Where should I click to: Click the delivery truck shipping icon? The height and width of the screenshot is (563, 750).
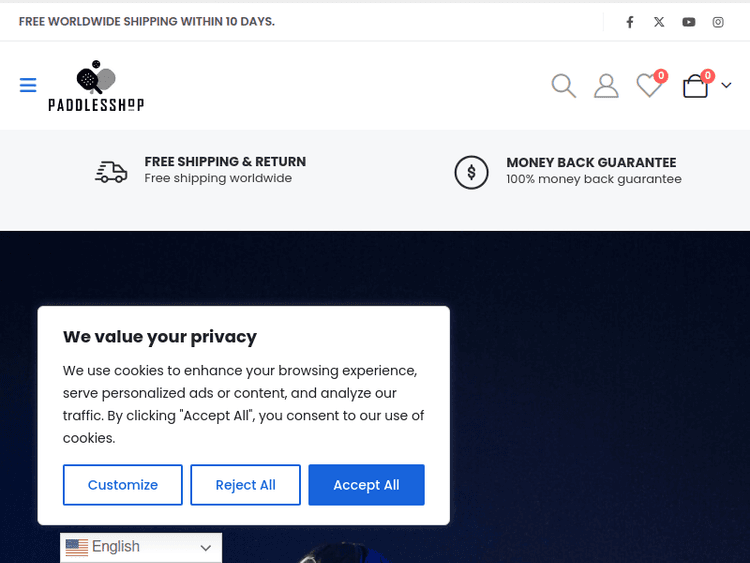(111, 172)
